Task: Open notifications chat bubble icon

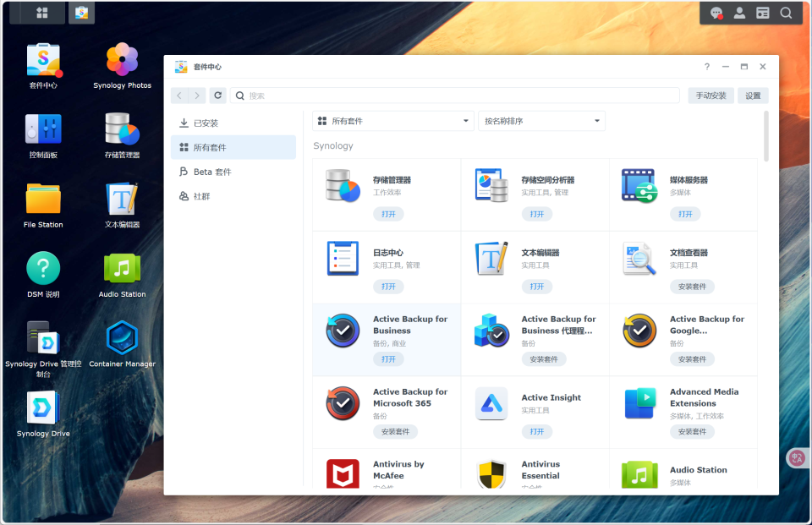Action: click(716, 13)
